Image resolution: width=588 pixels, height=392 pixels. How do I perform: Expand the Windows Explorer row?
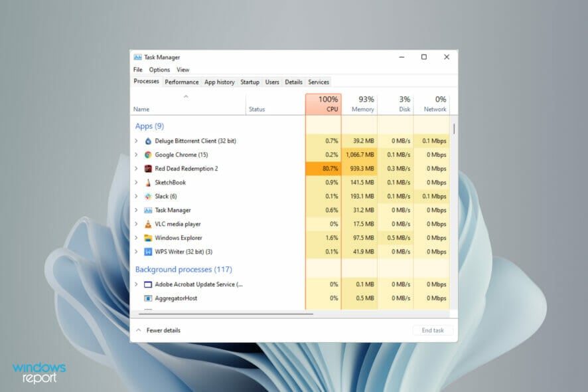(137, 238)
